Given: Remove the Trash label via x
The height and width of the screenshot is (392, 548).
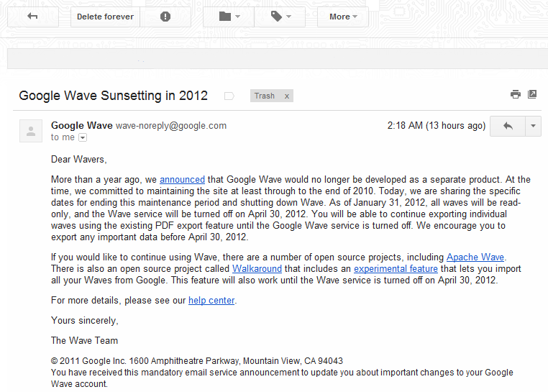Looking at the screenshot, I should click(286, 96).
